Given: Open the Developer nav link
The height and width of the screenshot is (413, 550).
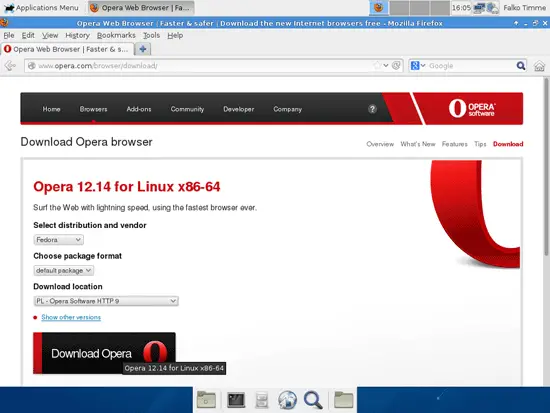Looking at the screenshot, I should tap(239, 109).
